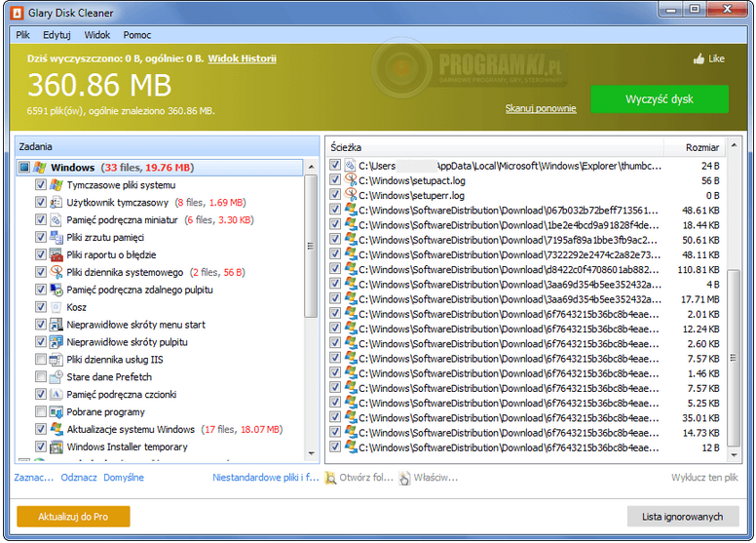The width and height of the screenshot is (756, 543).
Task: Click the Windows Installer temporary icon
Action: (57, 446)
